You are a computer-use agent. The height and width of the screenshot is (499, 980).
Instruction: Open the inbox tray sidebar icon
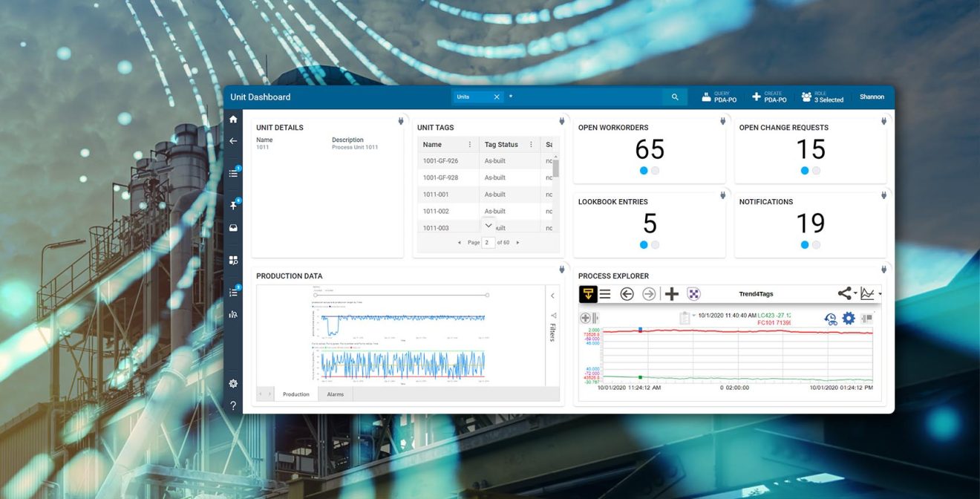(x=233, y=228)
